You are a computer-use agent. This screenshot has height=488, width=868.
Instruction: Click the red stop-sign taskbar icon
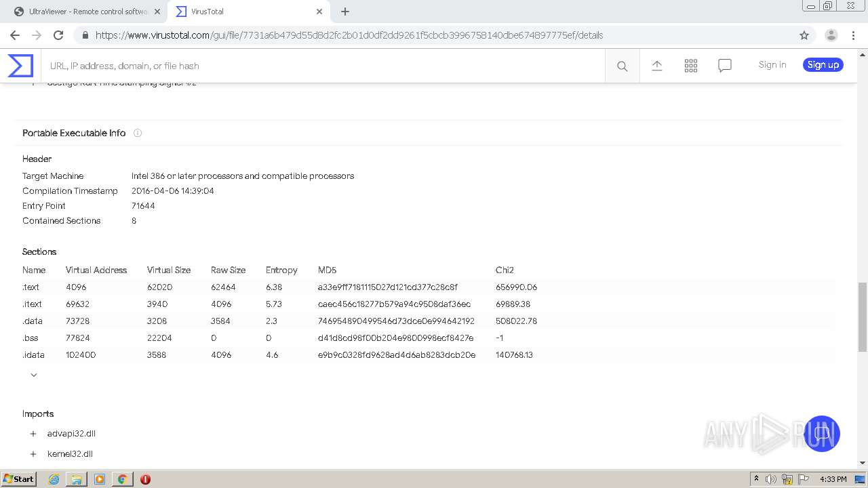pos(145,479)
